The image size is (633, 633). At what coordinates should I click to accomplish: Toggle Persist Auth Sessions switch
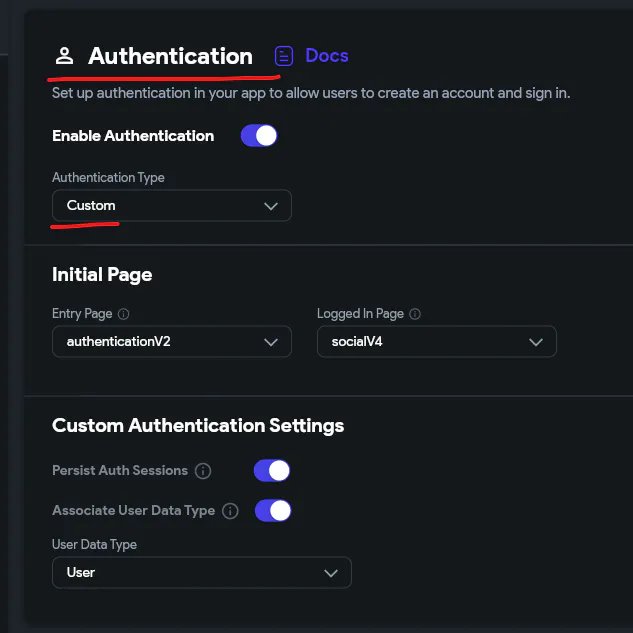272,470
